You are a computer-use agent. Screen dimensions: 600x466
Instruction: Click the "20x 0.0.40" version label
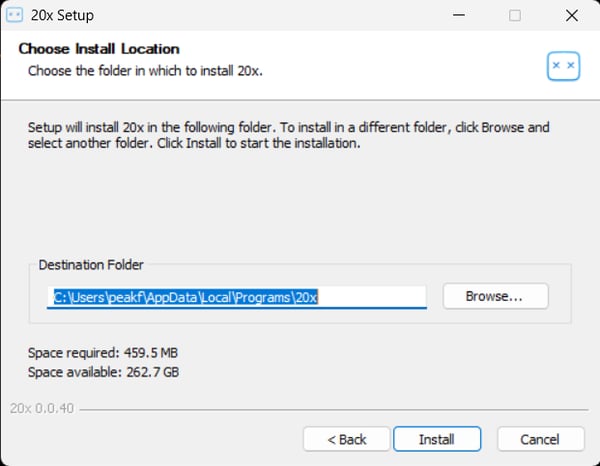pyautogui.click(x=41, y=408)
